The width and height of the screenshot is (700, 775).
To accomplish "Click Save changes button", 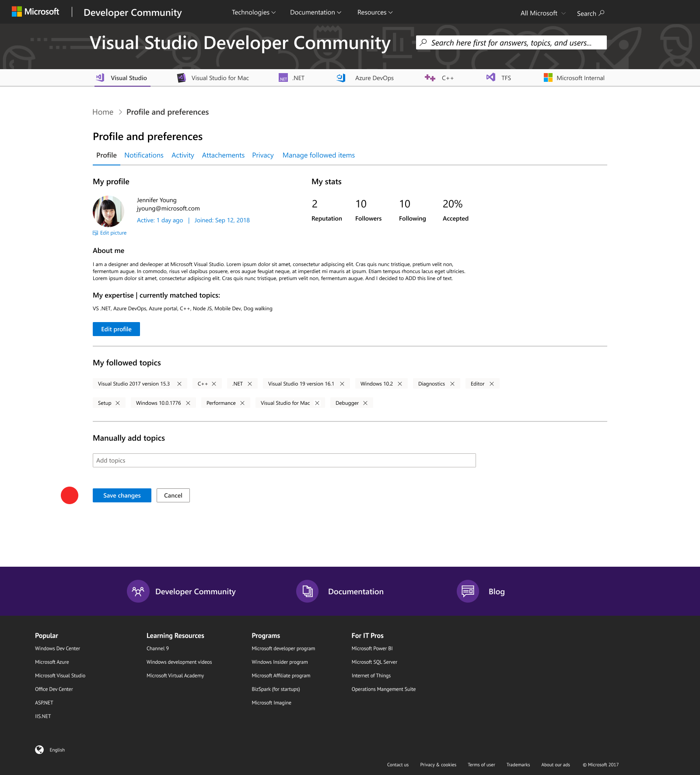I will tap(122, 495).
